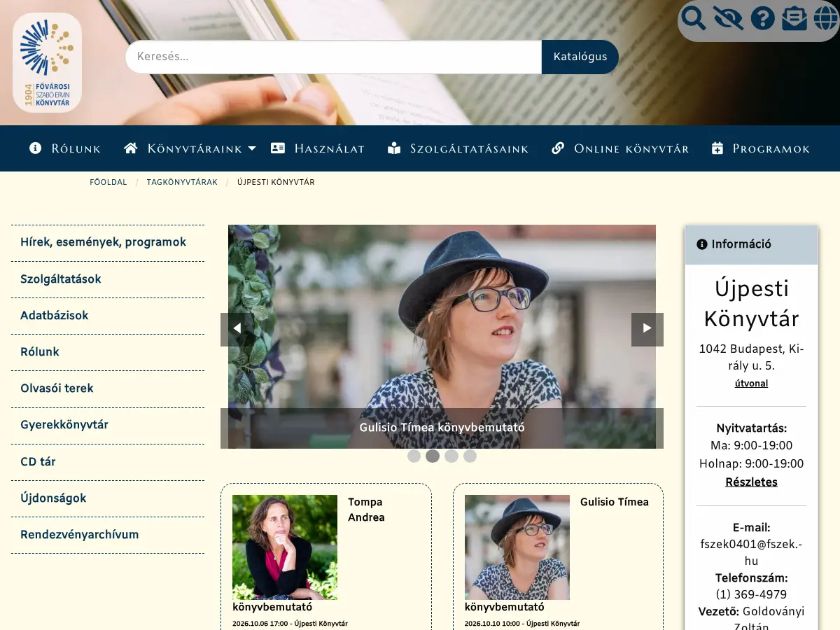Click the Gulisio Tímea könyvbemutató slide caption

tap(442, 427)
